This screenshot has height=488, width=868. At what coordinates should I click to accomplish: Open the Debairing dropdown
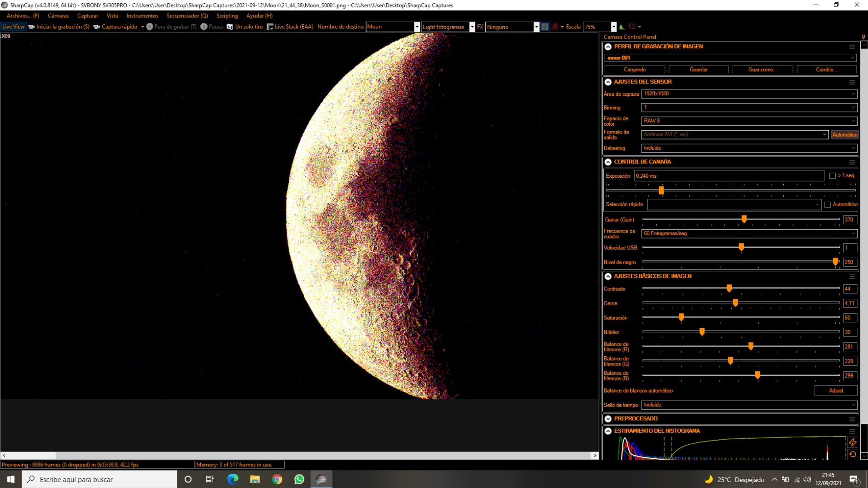pos(749,148)
